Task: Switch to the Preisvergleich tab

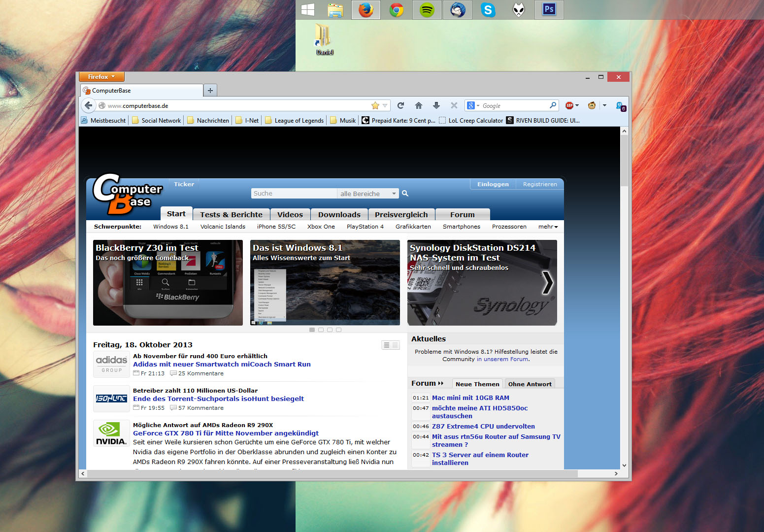Action: [401, 214]
